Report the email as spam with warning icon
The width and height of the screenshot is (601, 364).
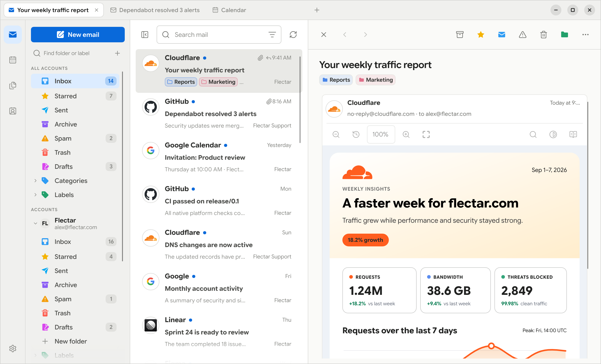(x=522, y=35)
